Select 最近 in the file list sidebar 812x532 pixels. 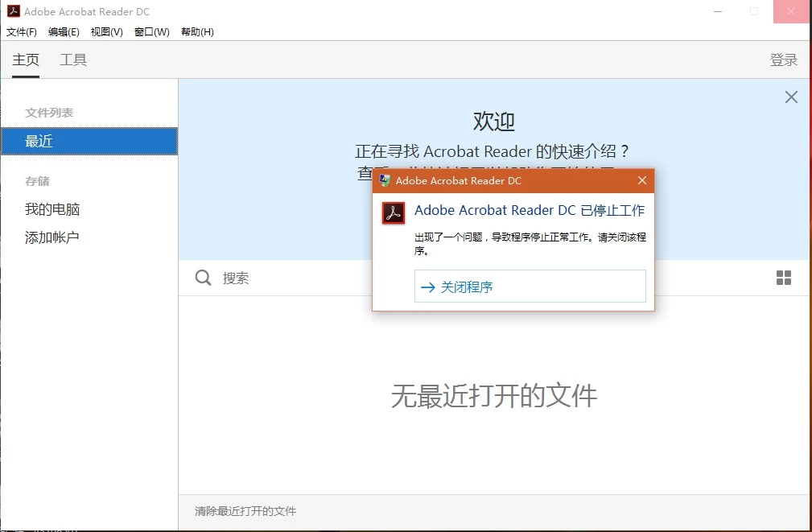[89, 141]
